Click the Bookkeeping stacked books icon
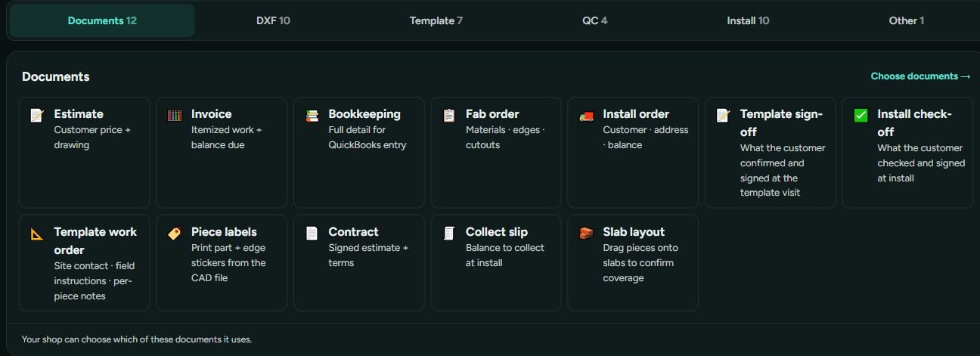Image resolution: width=980 pixels, height=356 pixels. (x=312, y=116)
